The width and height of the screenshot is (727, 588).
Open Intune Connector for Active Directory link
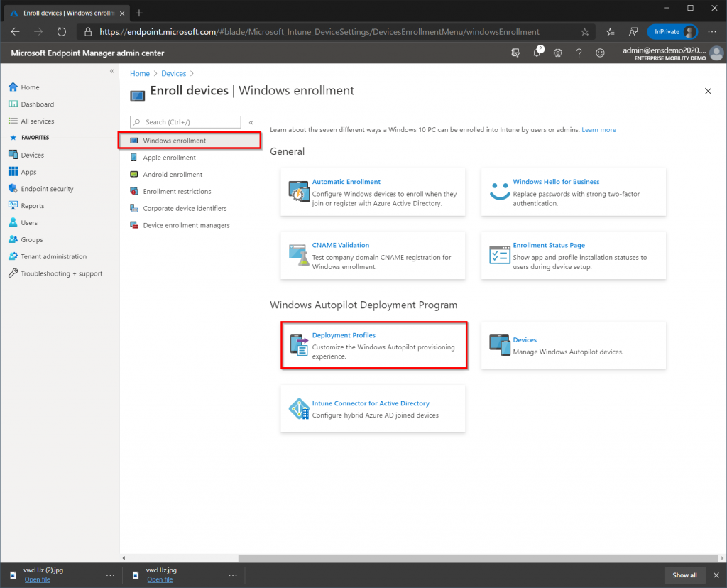click(x=371, y=403)
